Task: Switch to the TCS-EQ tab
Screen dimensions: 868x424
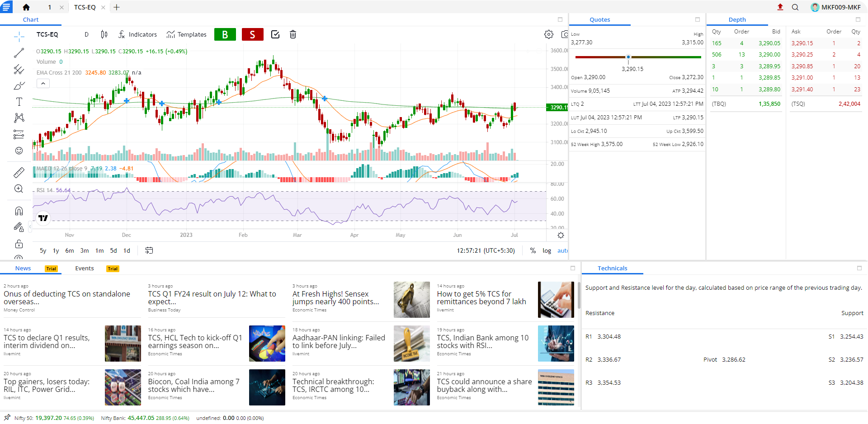Action: click(x=85, y=7)
